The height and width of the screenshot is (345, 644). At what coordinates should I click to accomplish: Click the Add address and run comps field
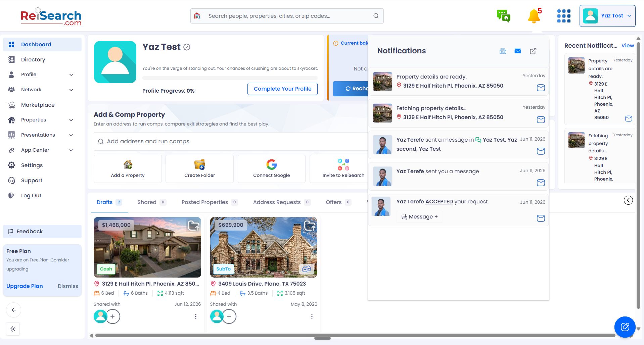[231, 142]
